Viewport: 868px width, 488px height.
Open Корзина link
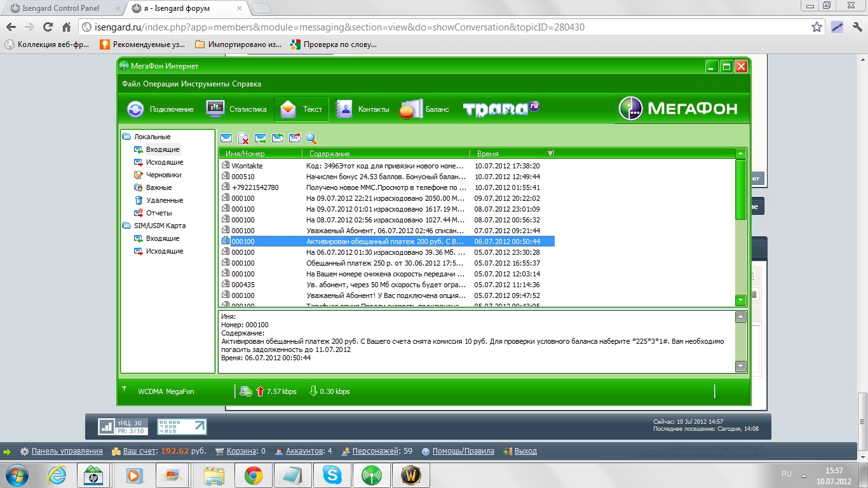click(243, 451)
